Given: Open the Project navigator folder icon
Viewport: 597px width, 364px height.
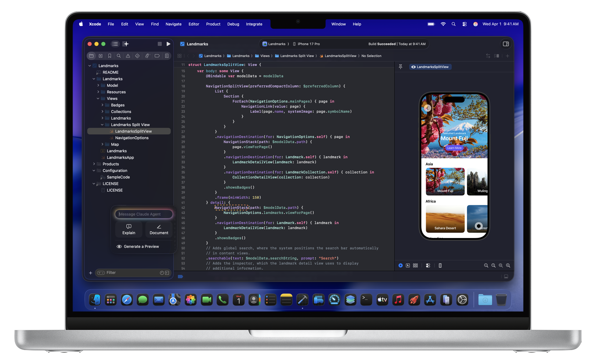Looking at the screenshot, I should point(92,56).
